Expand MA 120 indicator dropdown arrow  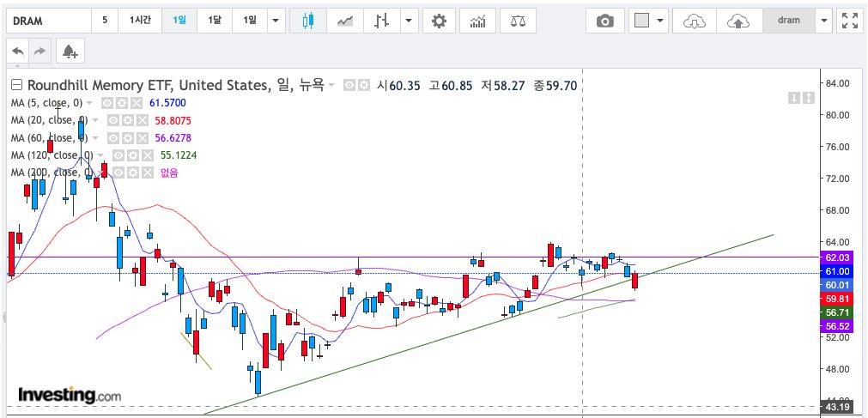(100, 156)
